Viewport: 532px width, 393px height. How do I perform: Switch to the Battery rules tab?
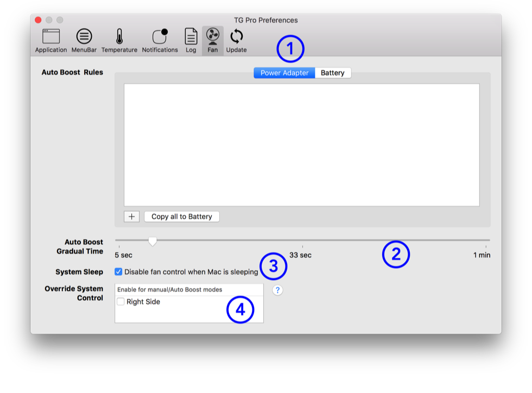pyautogui.click(x=332, y=73)
